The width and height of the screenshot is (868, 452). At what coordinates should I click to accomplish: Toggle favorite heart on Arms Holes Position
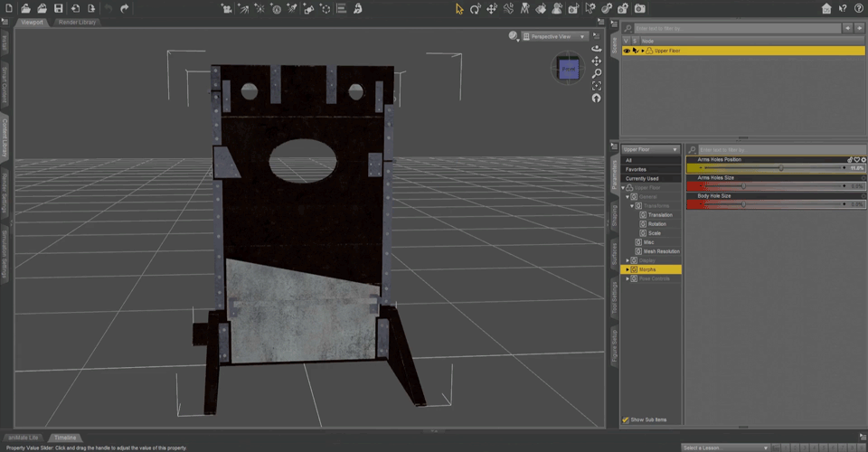click(857, 159)
